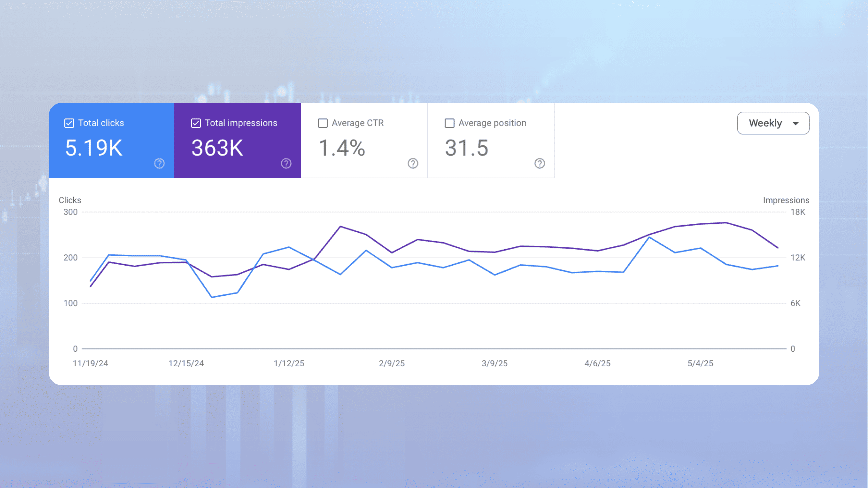Enable the Average CTR checkbox
The width and height of the screenshot is (868, 488).
pyautogui.click(x=322, y=123)
